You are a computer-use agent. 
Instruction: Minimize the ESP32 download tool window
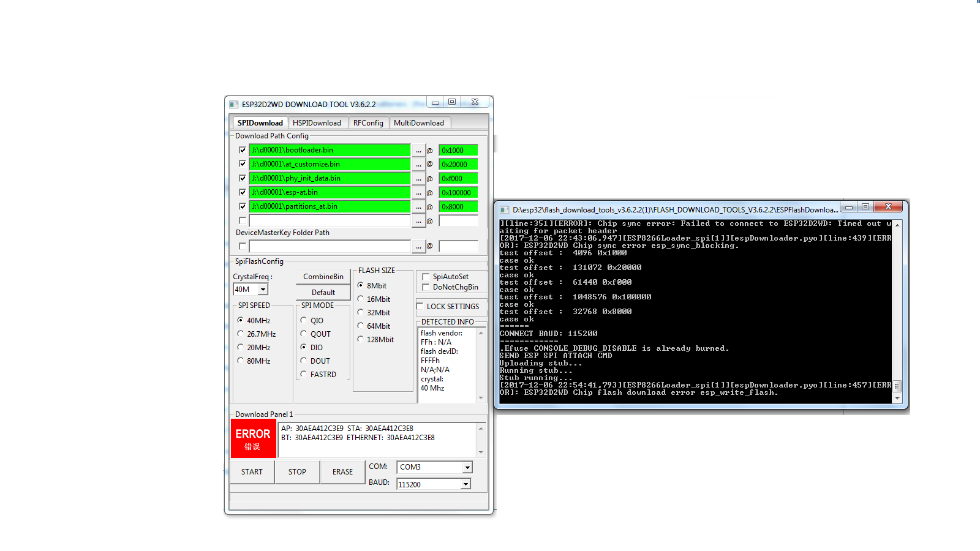(x=435, y=102)
